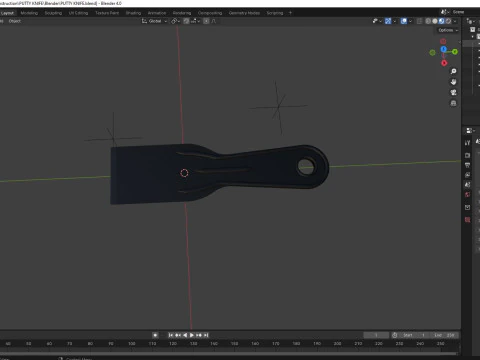480x360 pixels.
Task: Open the World properties tab
Action: 468,194
